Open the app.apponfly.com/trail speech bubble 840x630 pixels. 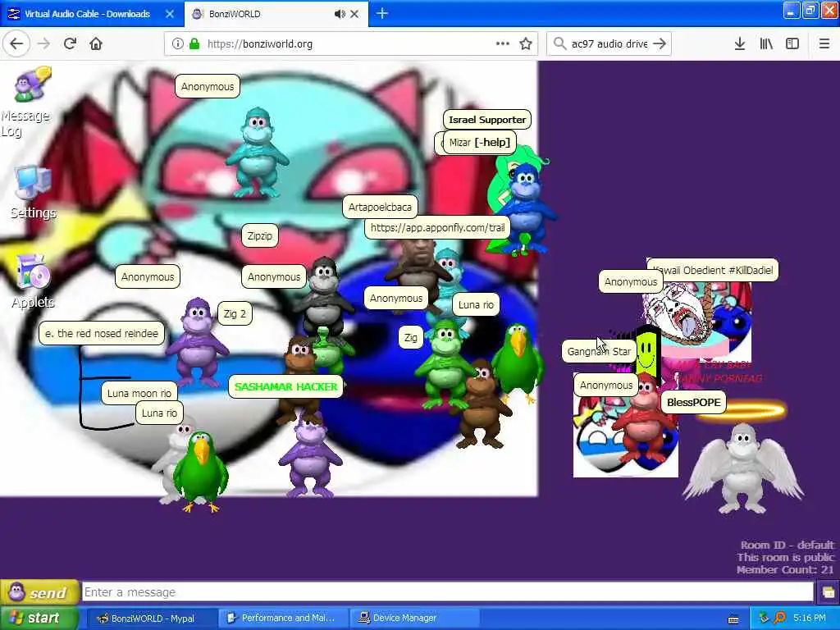pos(437,228)
